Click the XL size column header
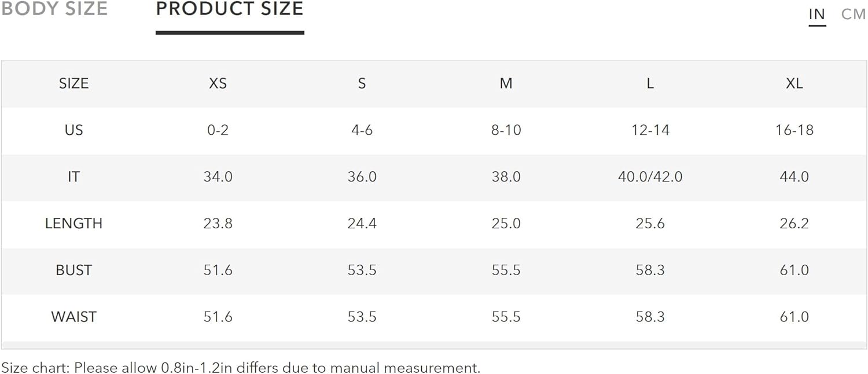Viewport: 868px width, 374px height. 794,83
